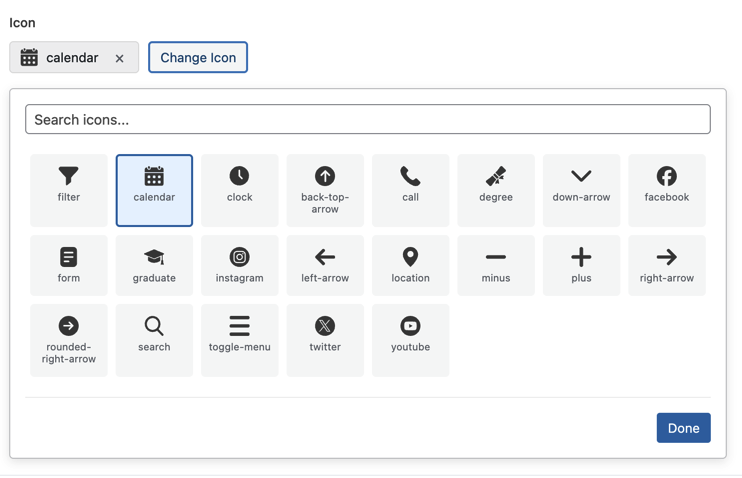Select the graduate cap icon

[154, 266]
